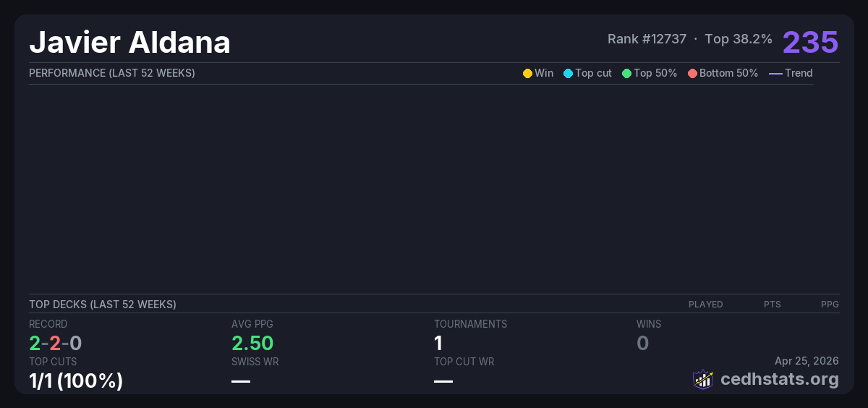This screenshot has width=868, height=408.
Task: Click the cyan Top cut legend dot
Action: [568, 73]
